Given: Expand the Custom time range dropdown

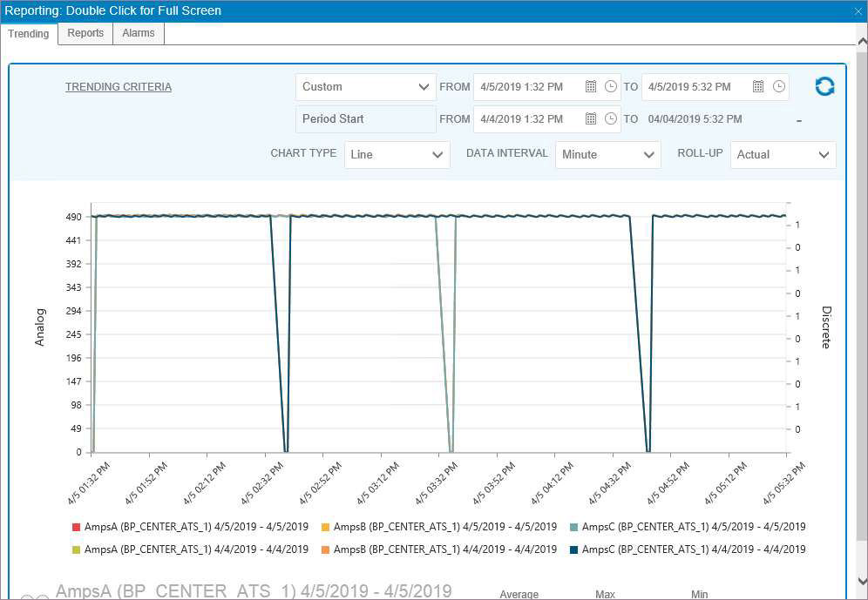Looking at the screenshot, I should [366, 87].
